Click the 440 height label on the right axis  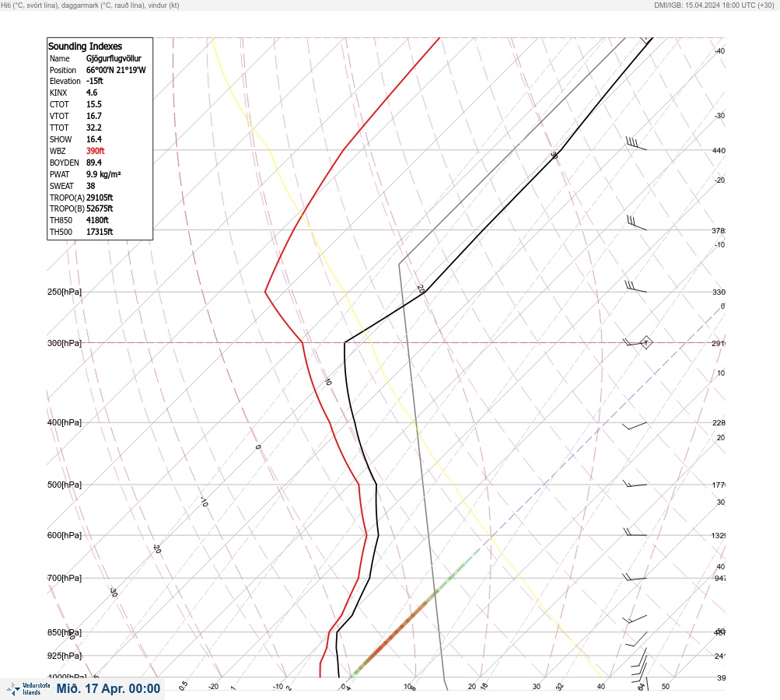click(719, 150)
